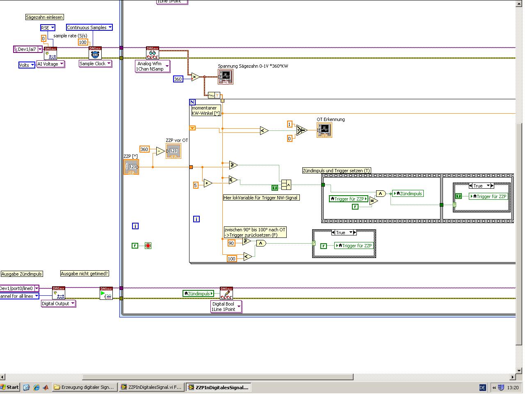Screen dimensions: 525x420
Task: Click the Zündimpuls local variable in the sequence
Action: coord(408,194)
